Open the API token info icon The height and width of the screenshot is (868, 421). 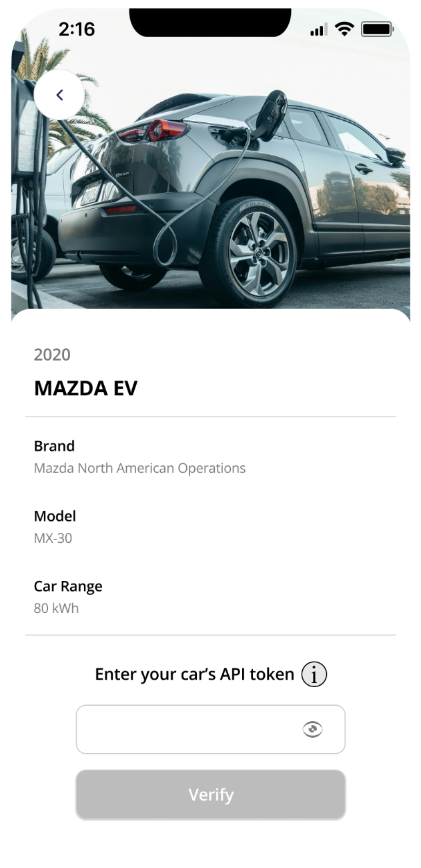tap(314, 674)
